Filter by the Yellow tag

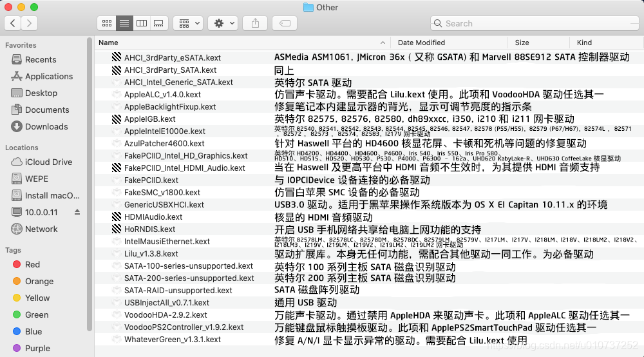31,298
